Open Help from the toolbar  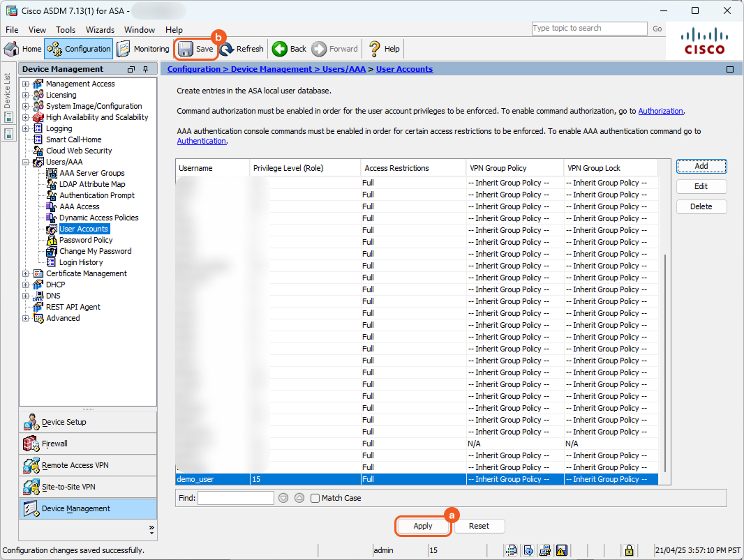point(375,49)
